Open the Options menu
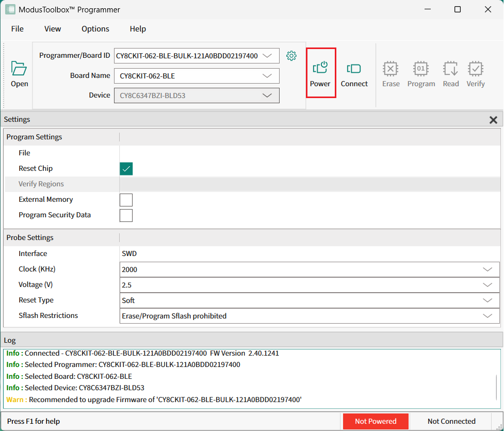 [95, 29]
